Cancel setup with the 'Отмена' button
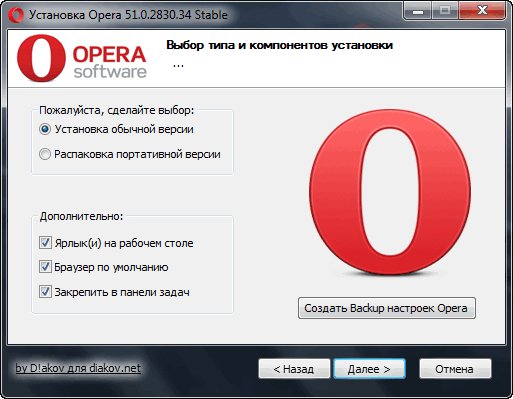This screenshot has height=399, width=513. pos(455,369)
